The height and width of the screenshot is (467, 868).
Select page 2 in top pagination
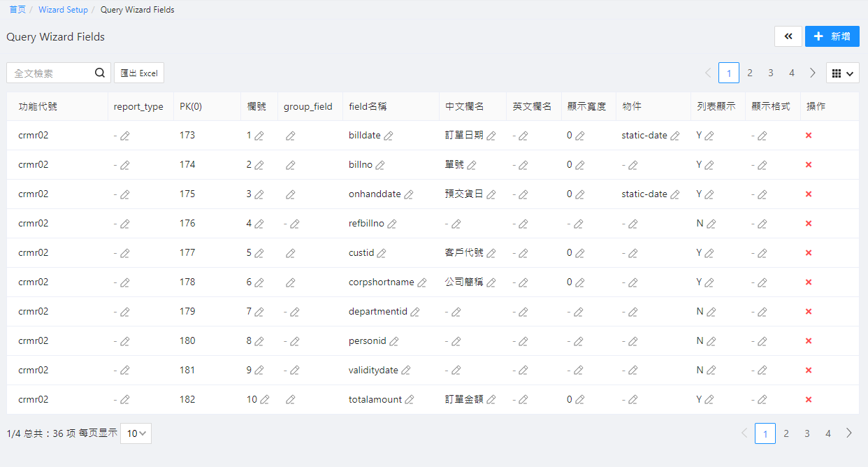[749, 73]
